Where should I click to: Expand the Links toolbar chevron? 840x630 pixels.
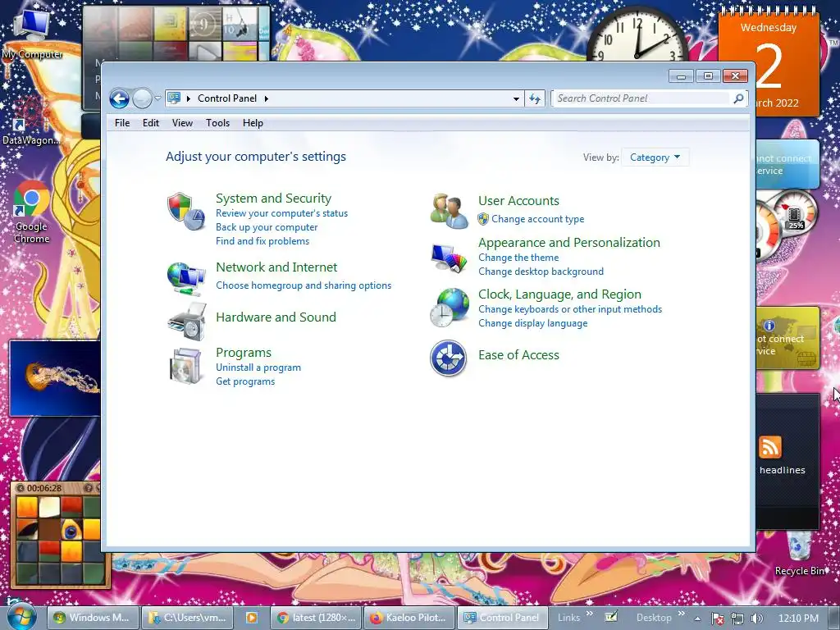click(589, 614)
